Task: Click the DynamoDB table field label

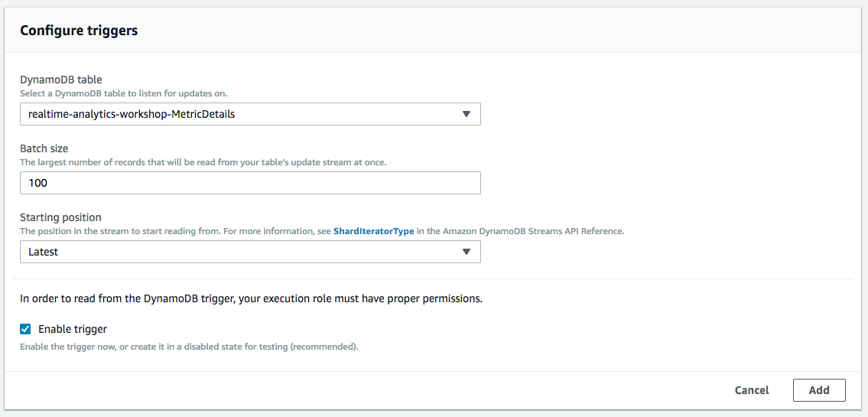Action: point(61,80)
